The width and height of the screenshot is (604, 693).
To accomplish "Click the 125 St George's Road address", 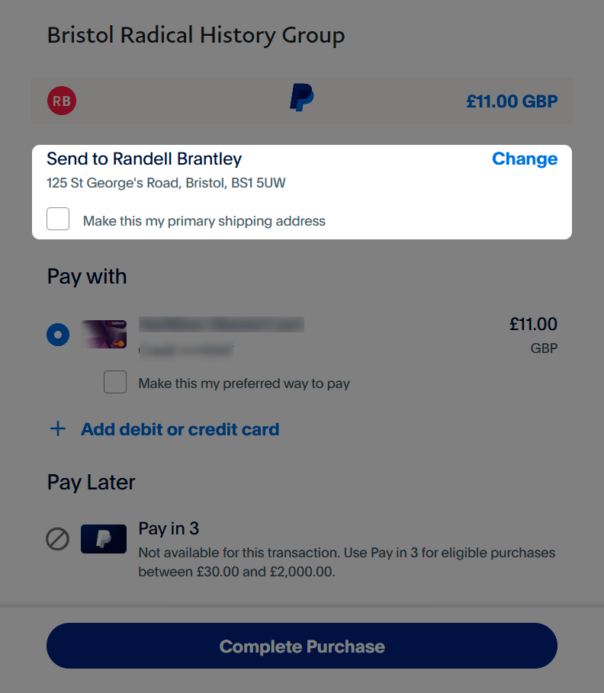I will [167, 183].
